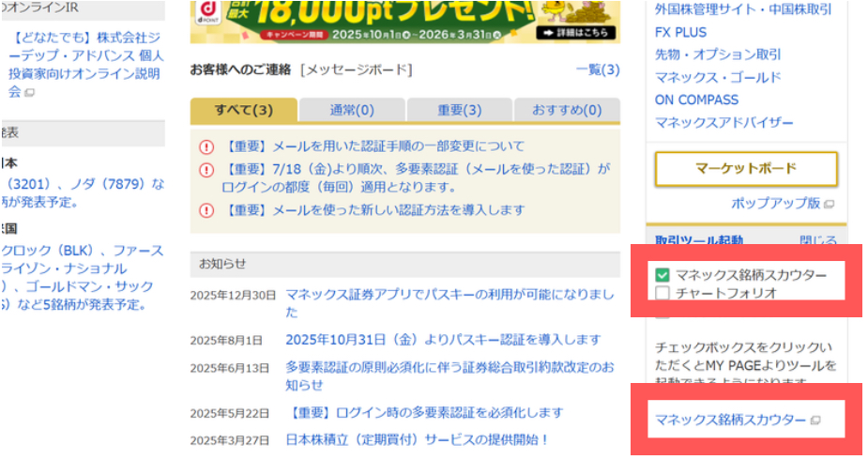Open the 日本株積立 service announcement
The width and height of the screenshot is (868, 475).
(x=416, y=439)
